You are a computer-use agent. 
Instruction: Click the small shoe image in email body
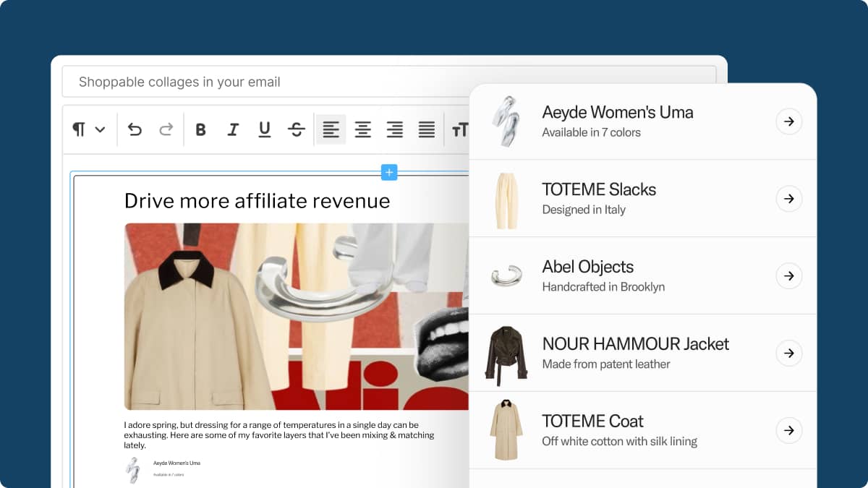[x=132, y=470]
